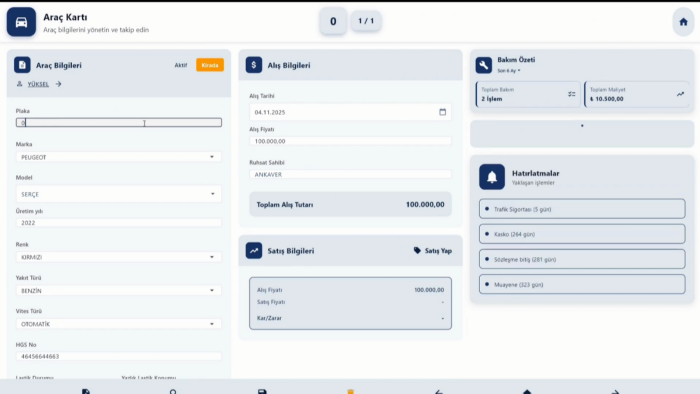This screenshot has height=394, width=700.
Task: Click the checklist icon on Toplam Bakım card
Action: pyautogui.click(x=571, y=94)
